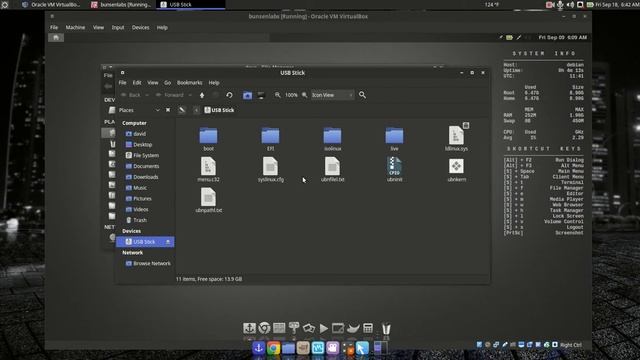
Task: Select the ubninit archive file
Action: coord(394,170)
